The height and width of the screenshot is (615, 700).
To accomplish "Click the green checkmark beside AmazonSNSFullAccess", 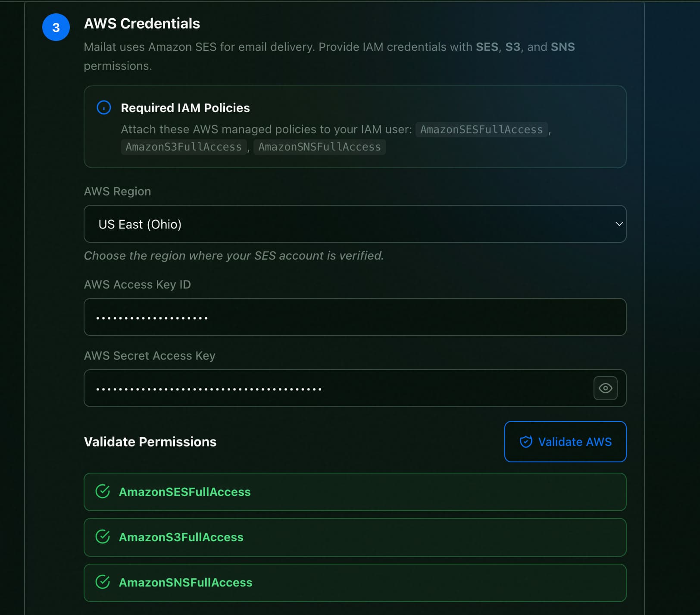I will pos(102,583).
